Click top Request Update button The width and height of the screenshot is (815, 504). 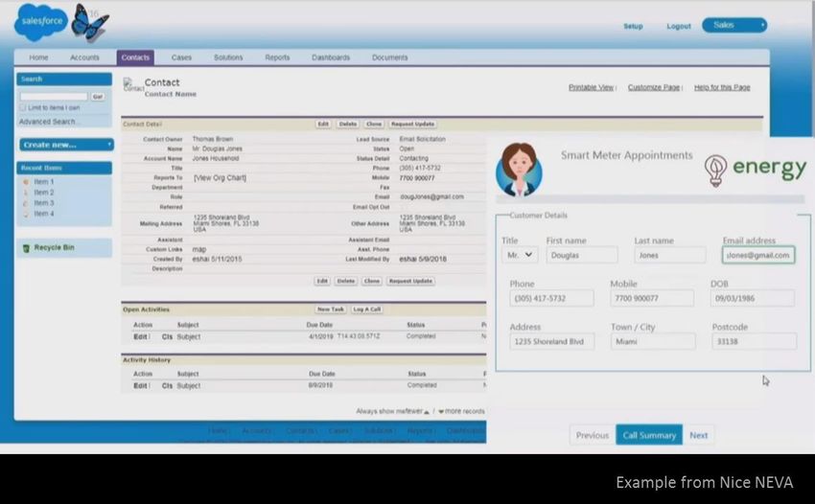(x=412, y=125)
